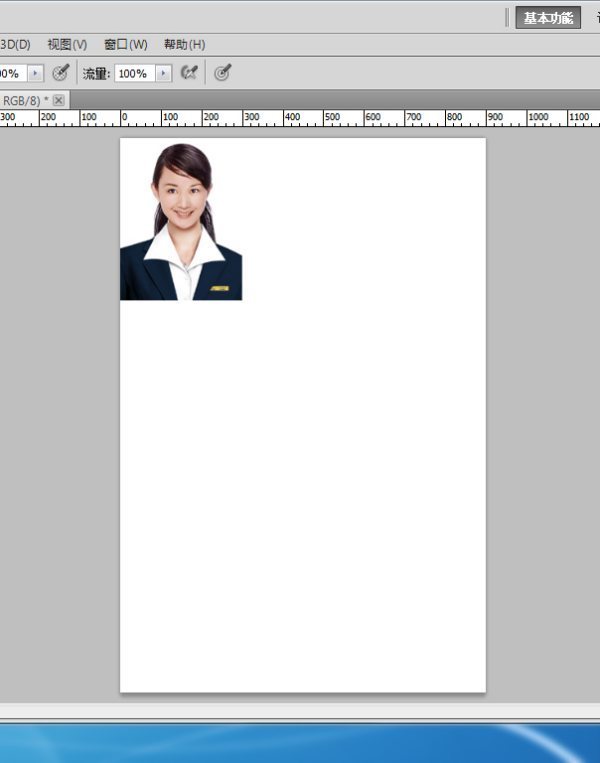The image size is (600, 763).
Task: Select the 基本功能 workspace button
Action: 548,18
